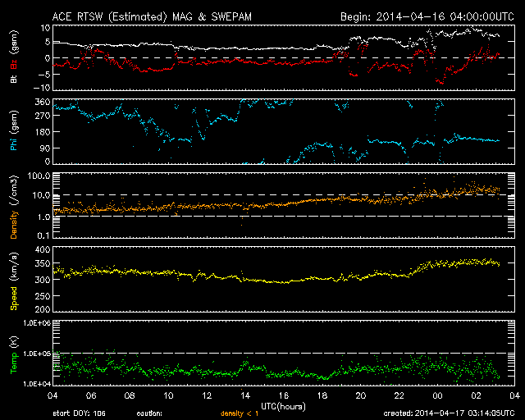Click the 'start DOY: 106' text
Image resolution: width=525 pixels, height=420 pixels.
(79, 413)
